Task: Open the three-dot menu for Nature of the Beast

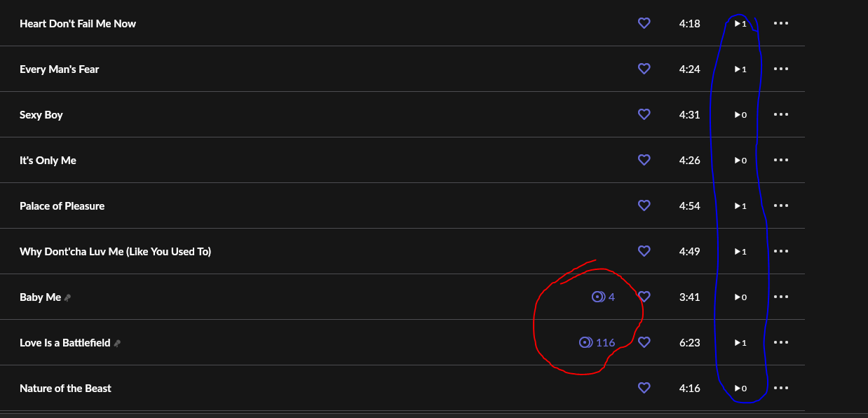Action: point(781,388)
